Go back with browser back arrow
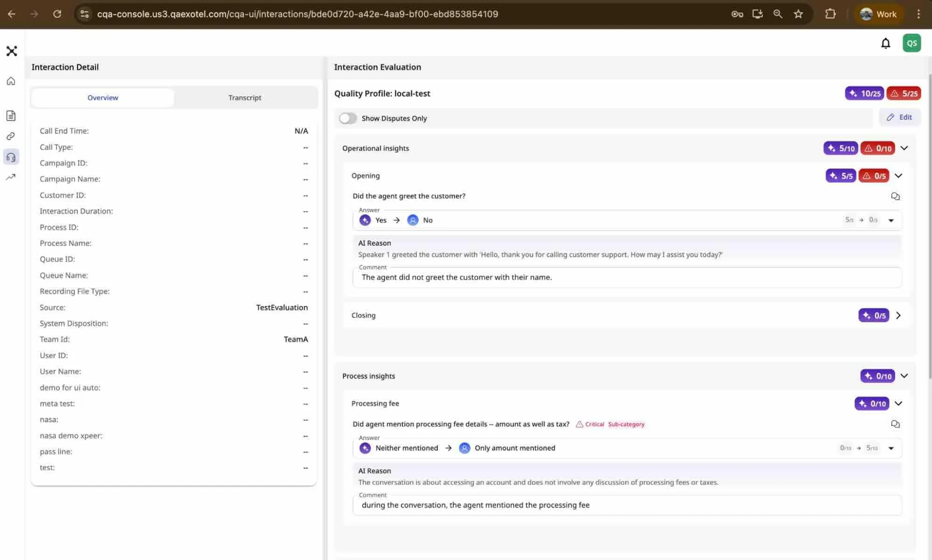Screen dimensions: 932x560 point(12,14)
